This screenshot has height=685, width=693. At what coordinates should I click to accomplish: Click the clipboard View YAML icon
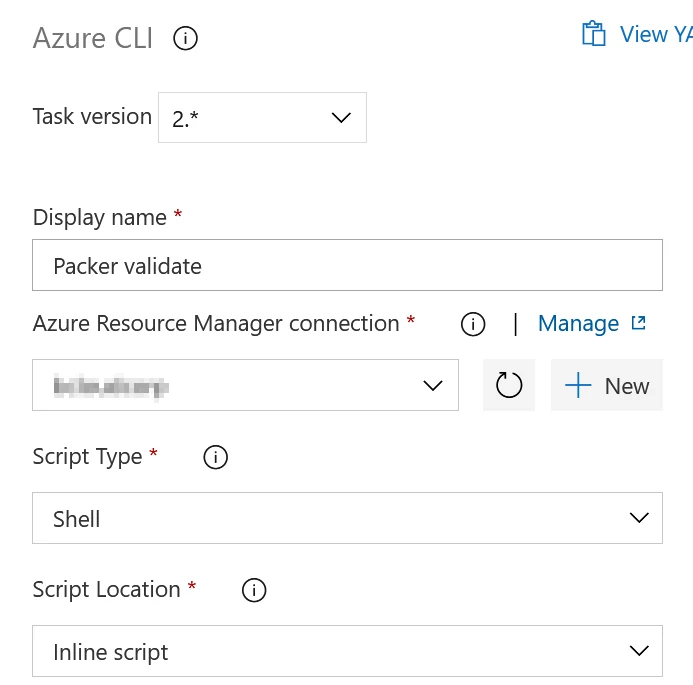pos(593,34)
